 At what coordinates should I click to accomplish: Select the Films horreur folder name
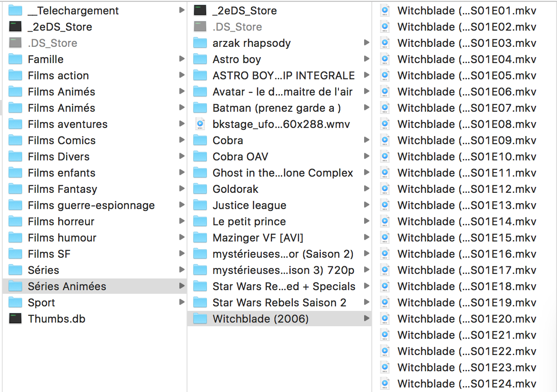tap(61, 222)
